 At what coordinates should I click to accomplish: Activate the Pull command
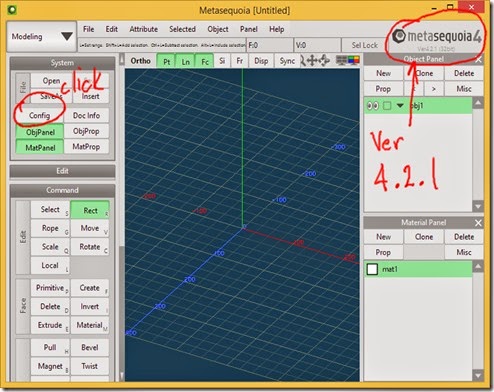coord(50,347)
